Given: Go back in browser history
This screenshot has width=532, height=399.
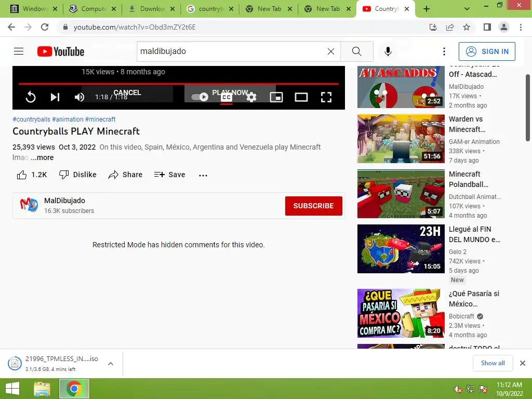Looking at the screenshot, I should [11, 27].
